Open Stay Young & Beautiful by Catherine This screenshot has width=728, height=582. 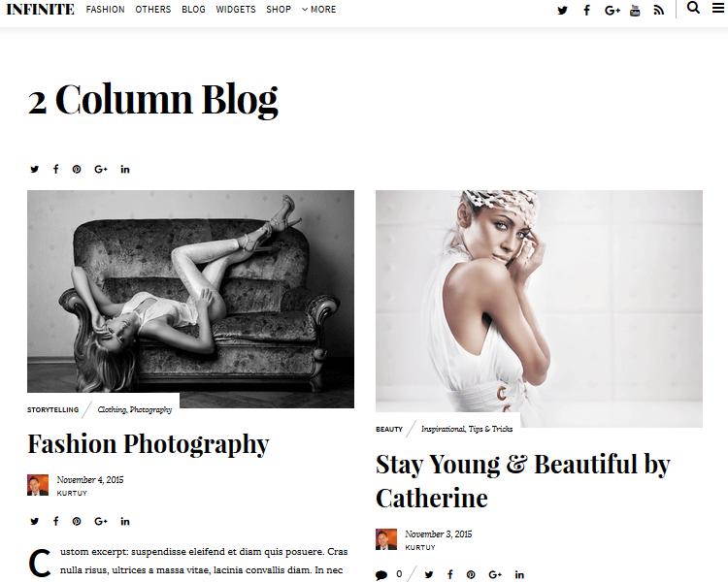tap(523, 481)
